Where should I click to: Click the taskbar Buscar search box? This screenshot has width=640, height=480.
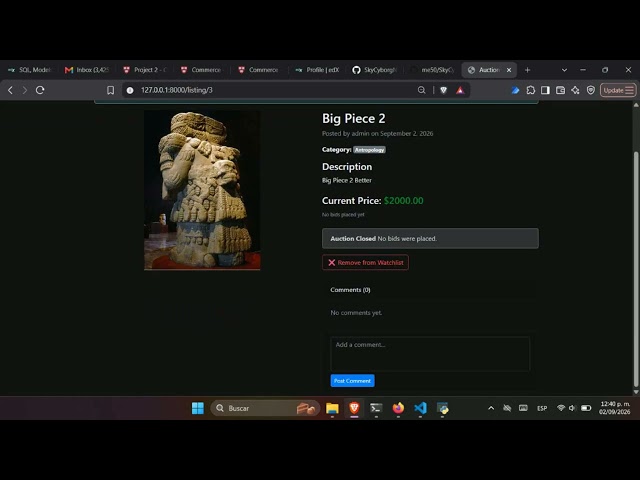(x=265, y=408)
